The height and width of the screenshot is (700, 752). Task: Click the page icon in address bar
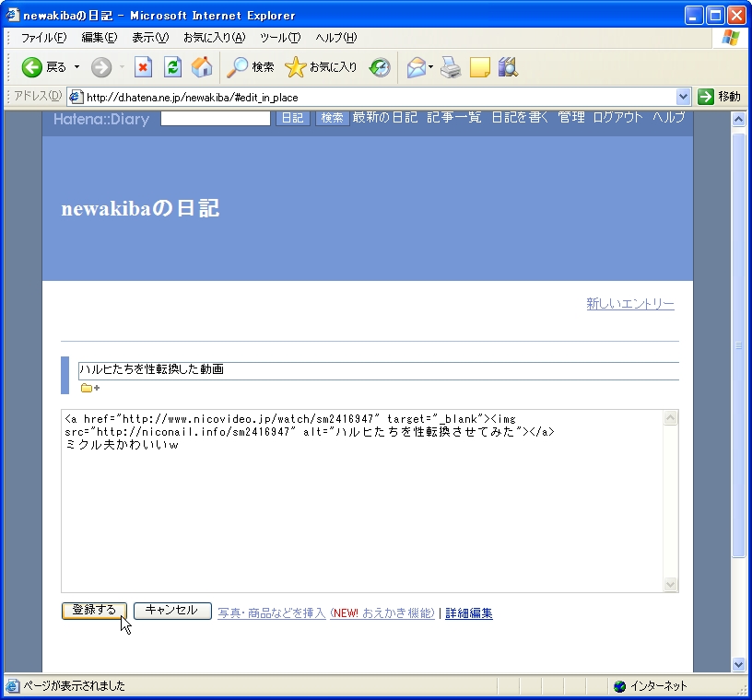[76, 97]
